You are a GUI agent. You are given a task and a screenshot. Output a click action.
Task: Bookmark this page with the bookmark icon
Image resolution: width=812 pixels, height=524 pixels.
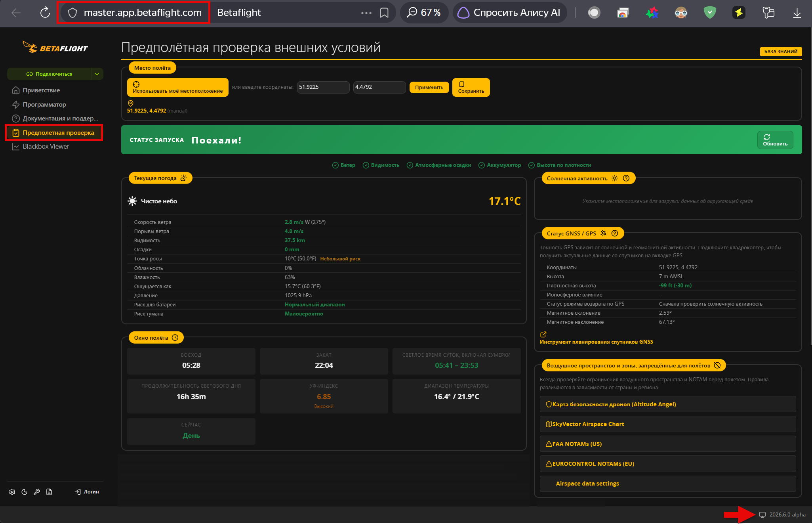tap(384, 13)
